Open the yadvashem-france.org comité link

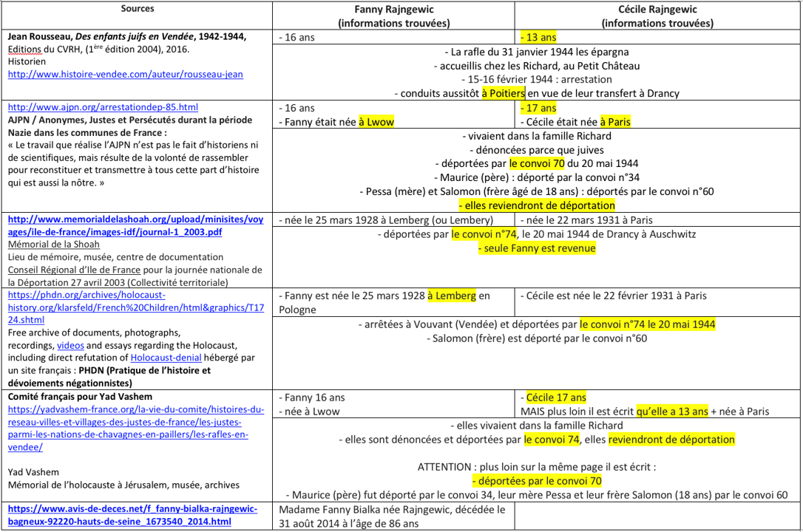pos(135,422)
